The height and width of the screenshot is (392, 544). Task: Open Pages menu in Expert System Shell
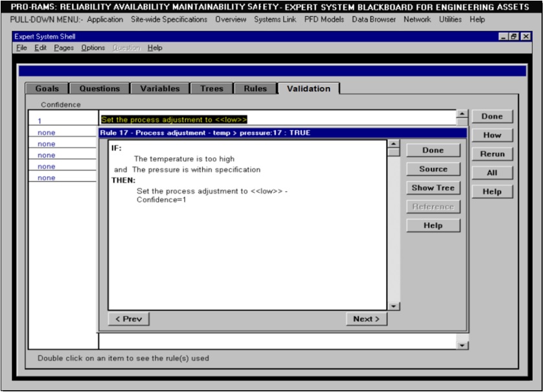point(64,47)
